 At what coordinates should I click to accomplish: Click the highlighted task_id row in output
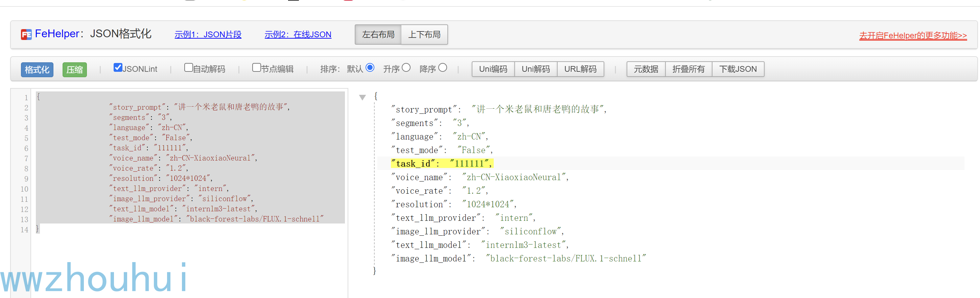click(442, 164)
